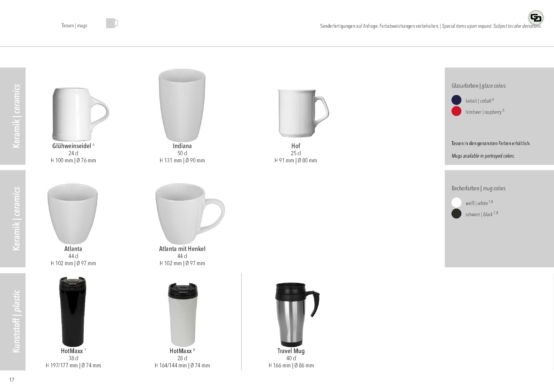Select the Glühweinseidel mug image
This screenshot has width=554, height=392.
(81, 114)
